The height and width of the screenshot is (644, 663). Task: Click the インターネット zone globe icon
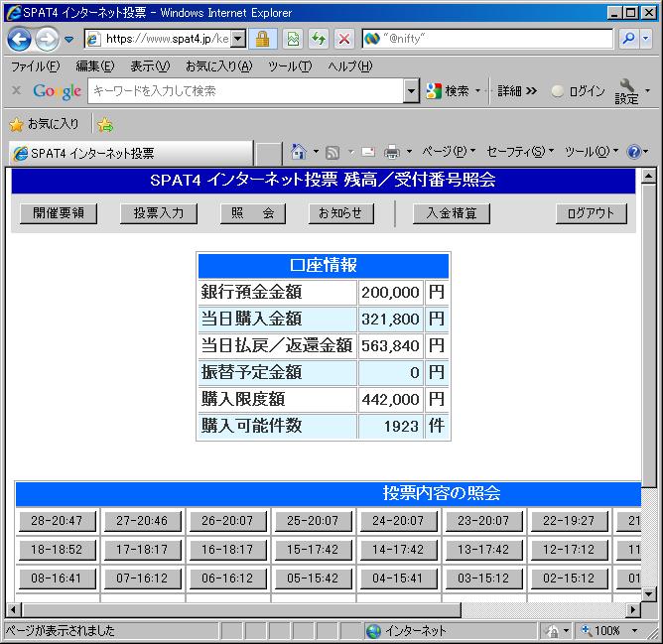(374, 631)
